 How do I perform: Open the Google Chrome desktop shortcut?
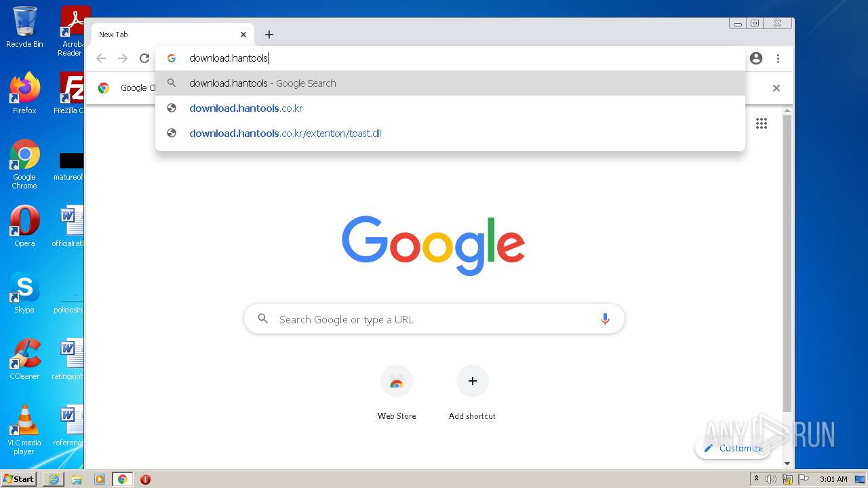click(24, 164)
